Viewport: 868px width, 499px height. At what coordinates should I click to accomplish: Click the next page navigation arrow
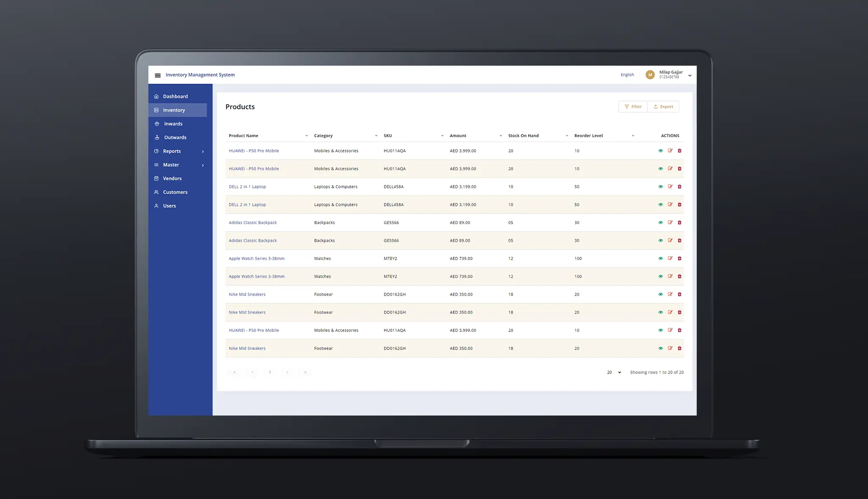287,372
